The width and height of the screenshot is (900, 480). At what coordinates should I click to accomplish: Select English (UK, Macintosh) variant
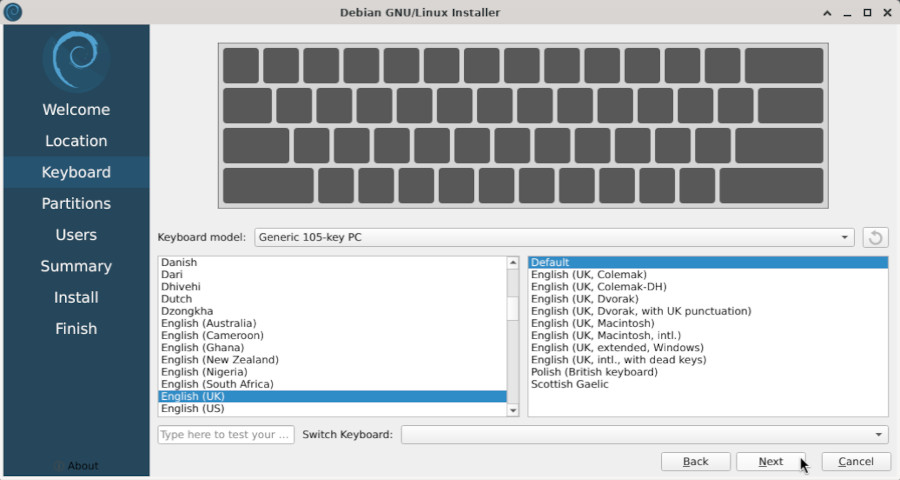click(x=708, y=323)
